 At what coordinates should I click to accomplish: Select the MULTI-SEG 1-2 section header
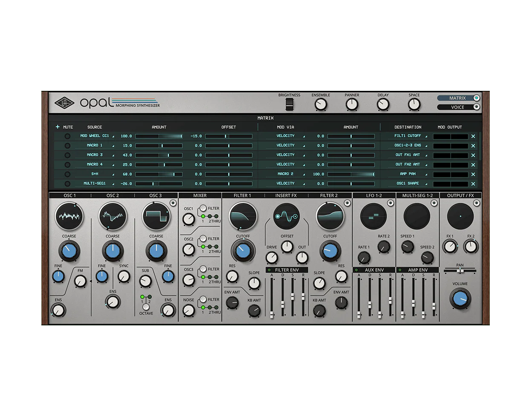(x=417, y=195)
